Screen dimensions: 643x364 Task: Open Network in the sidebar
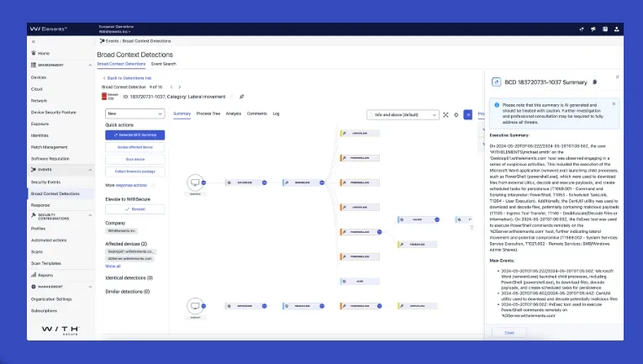point(39,100)
